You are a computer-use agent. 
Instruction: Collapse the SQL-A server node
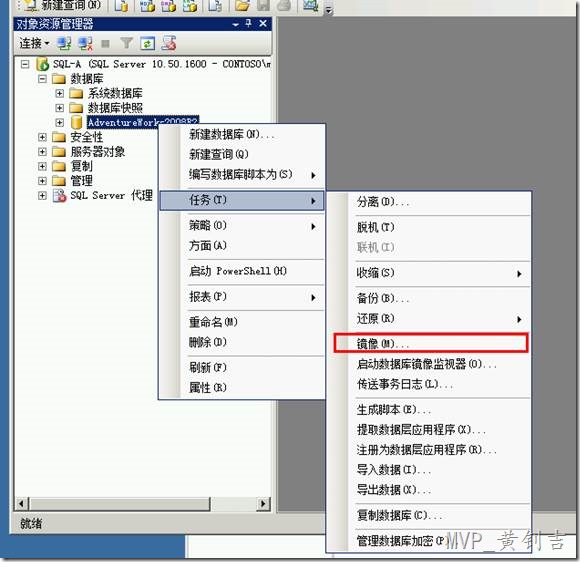pos(25,64)
